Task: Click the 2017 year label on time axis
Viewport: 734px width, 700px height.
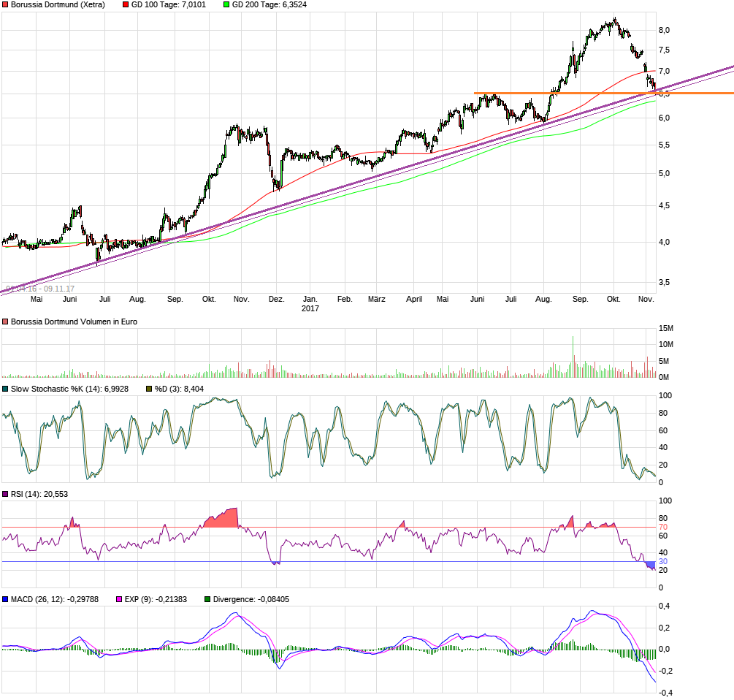Action: 310,308
